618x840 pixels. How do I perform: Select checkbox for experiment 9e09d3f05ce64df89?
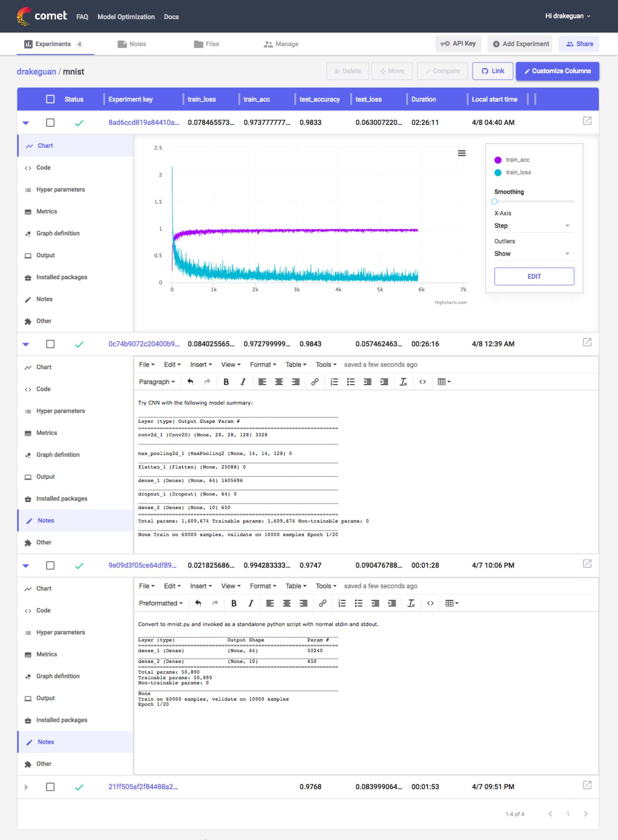click(50, 566)
